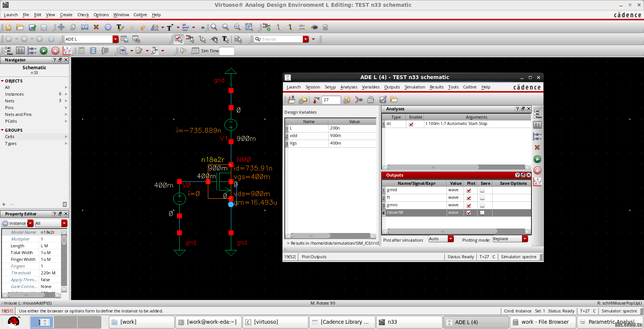The image size is (644, 329).
Task: Enable the Save checkbox for ft output
Action: click(482, 198)
